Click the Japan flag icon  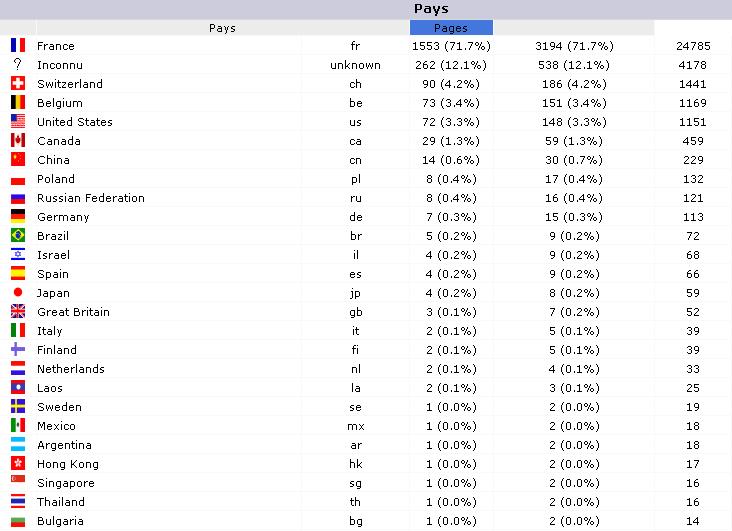(18, 292)
